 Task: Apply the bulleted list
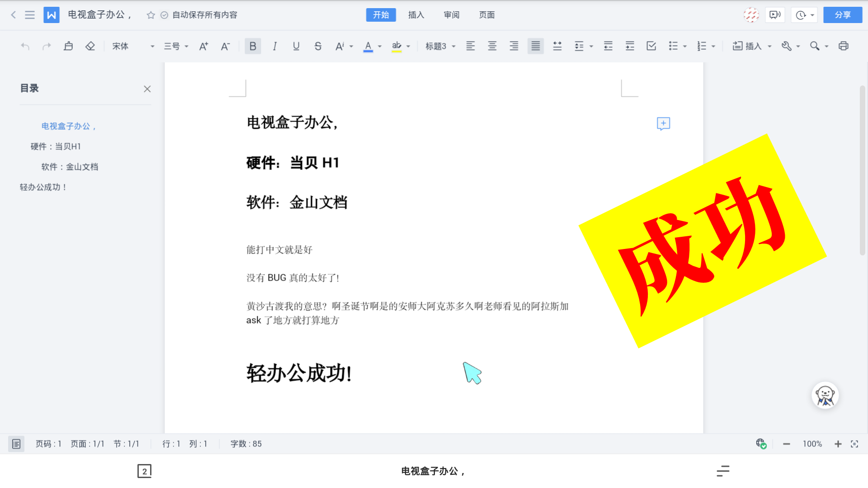[673, 46]
